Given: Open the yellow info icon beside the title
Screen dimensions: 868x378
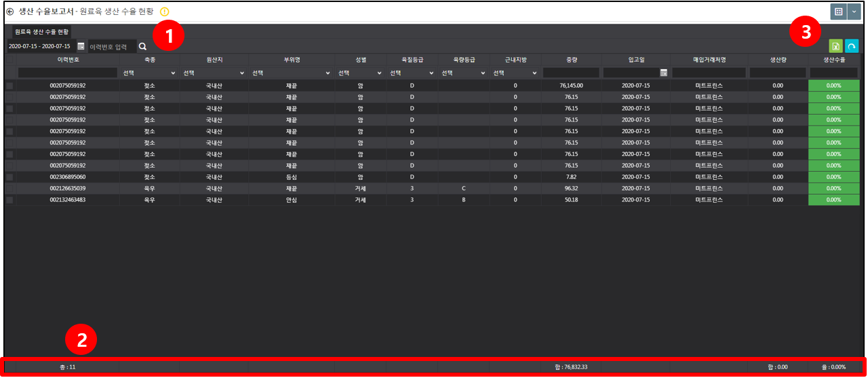Looking at the screenshot, I should pos(165,12).
